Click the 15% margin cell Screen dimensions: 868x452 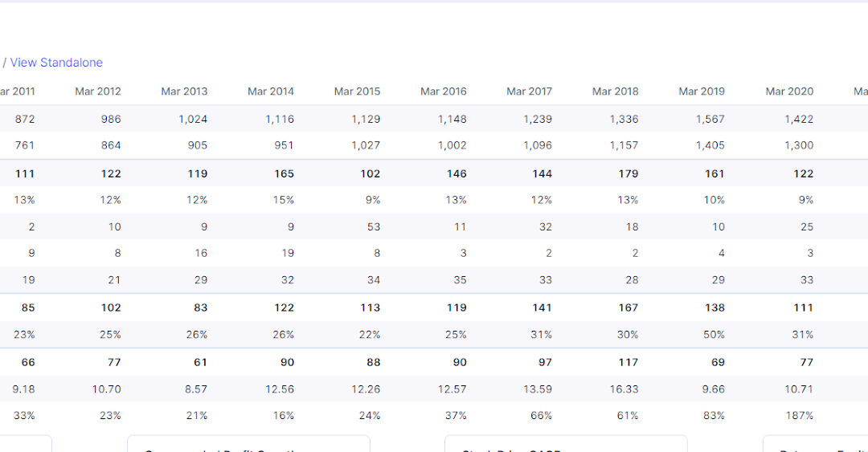(x=284, y=200)
